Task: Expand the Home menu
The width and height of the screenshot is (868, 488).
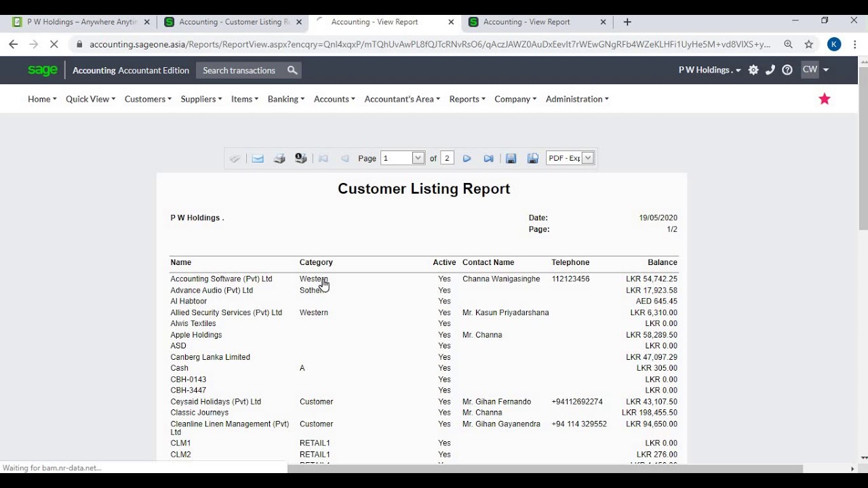Action: click(42, 99)
